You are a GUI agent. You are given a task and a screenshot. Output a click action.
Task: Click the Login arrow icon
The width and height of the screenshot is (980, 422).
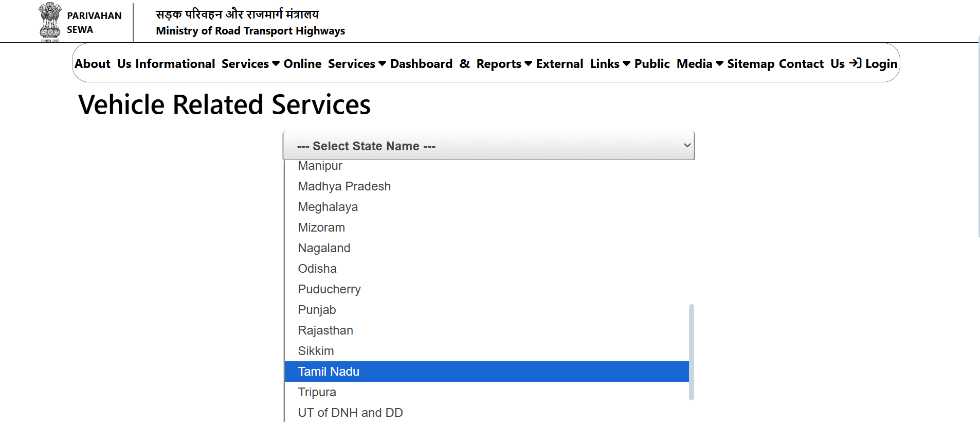855,63
